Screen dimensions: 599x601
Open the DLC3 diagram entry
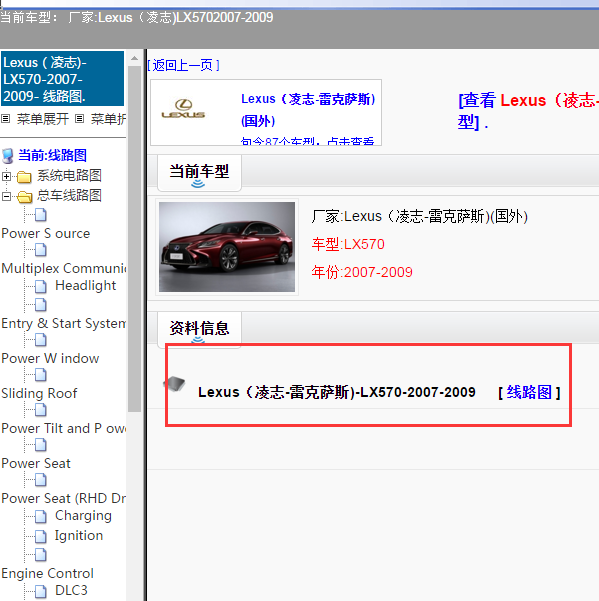pyautogui.click(x=71, y=590)
